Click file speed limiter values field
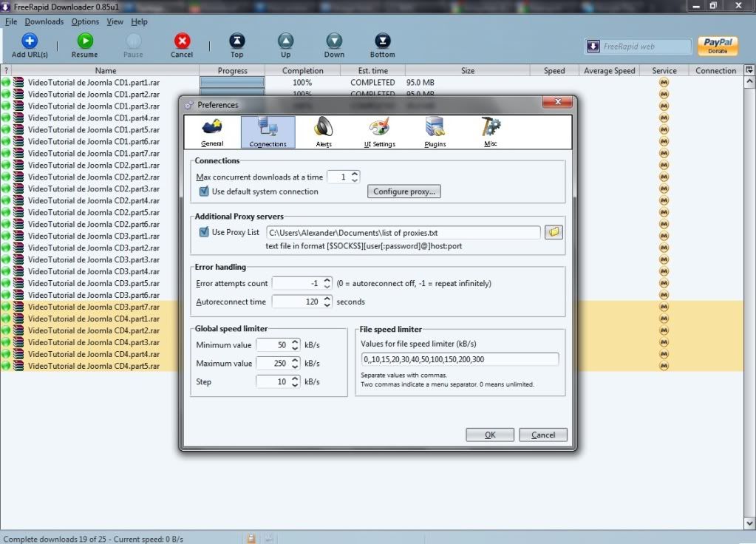Screen dimensions: 756x544 (460, 359)
